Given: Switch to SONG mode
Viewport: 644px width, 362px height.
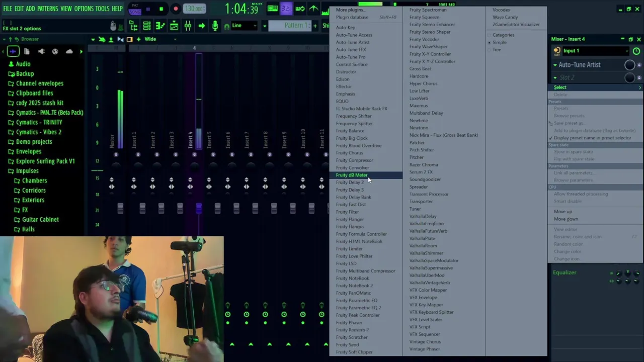Looking at the screenshot, I should coord(135,11).
